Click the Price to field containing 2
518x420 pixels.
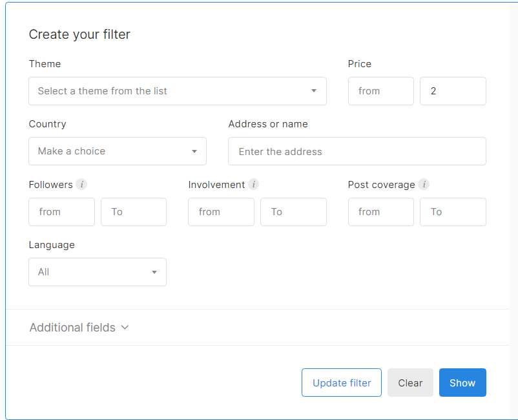(453, 91)
